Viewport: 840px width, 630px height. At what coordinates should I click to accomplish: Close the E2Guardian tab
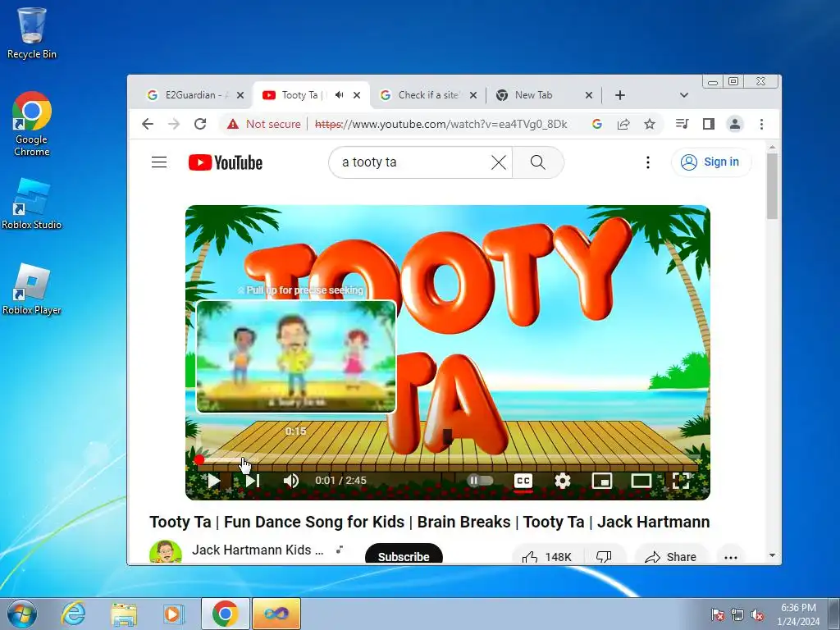pos(240,95)
